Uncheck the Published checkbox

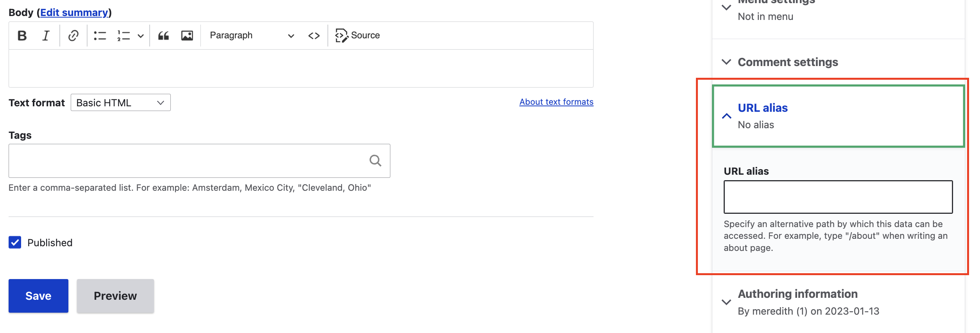15,242
